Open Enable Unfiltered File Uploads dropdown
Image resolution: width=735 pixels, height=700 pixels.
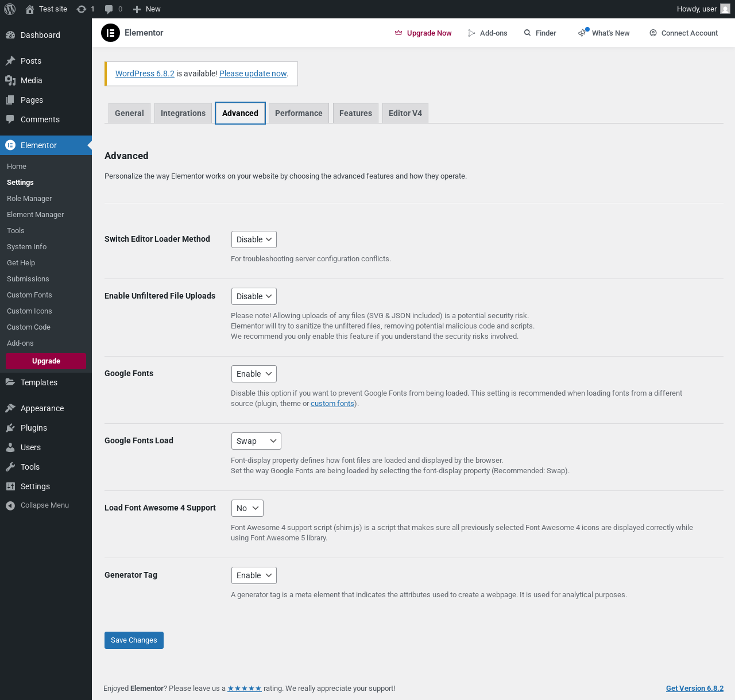pyautogui.click(x=254, y=296)
